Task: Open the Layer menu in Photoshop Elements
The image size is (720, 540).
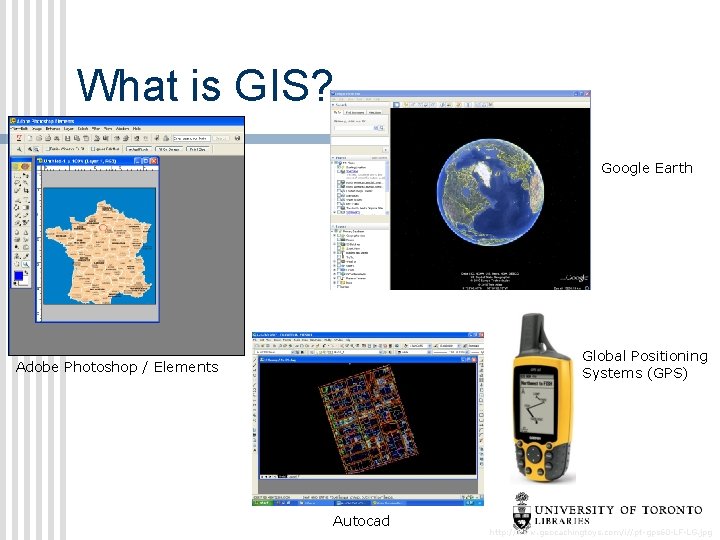Action: click(x=69, y=129)
